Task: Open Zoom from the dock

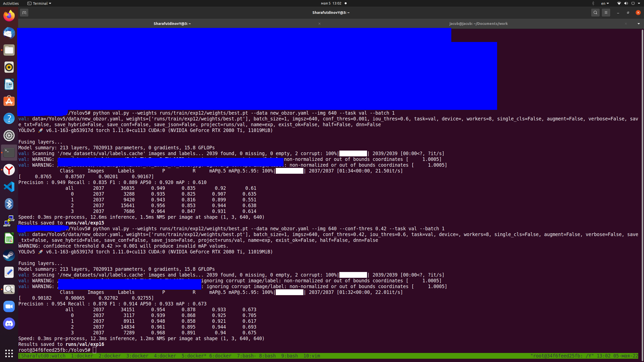Action: click(x=9, y=306)
